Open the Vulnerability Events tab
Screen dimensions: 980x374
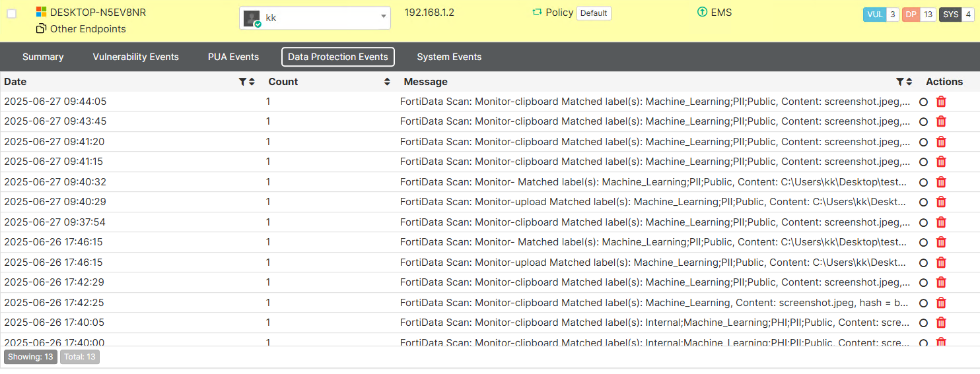click(135, 57)
